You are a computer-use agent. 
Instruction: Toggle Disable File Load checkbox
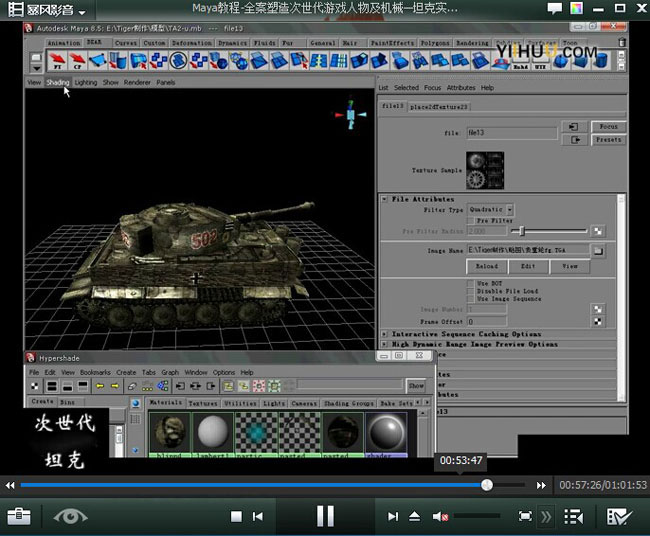(471, 291)
